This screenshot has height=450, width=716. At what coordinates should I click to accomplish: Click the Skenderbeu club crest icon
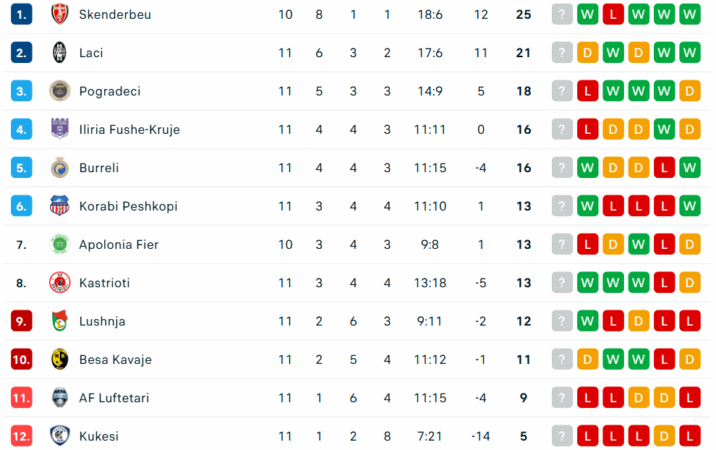pyautogui.click(x=59, y=14)
